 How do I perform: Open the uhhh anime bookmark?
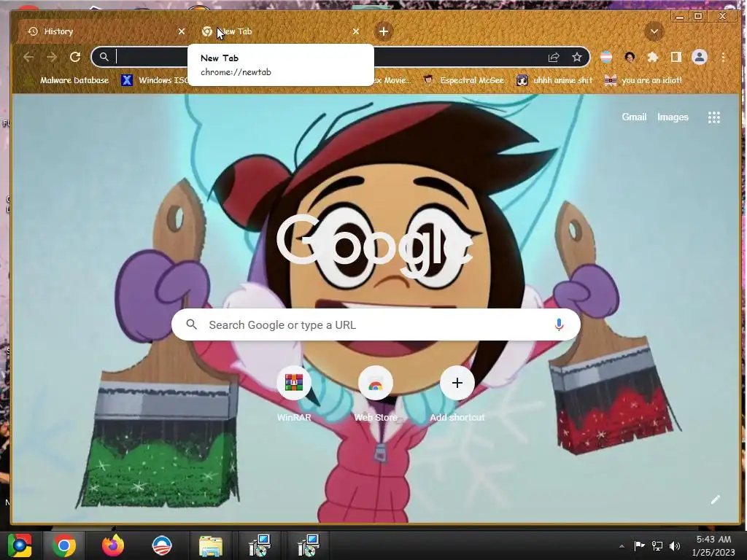(555, 80)
